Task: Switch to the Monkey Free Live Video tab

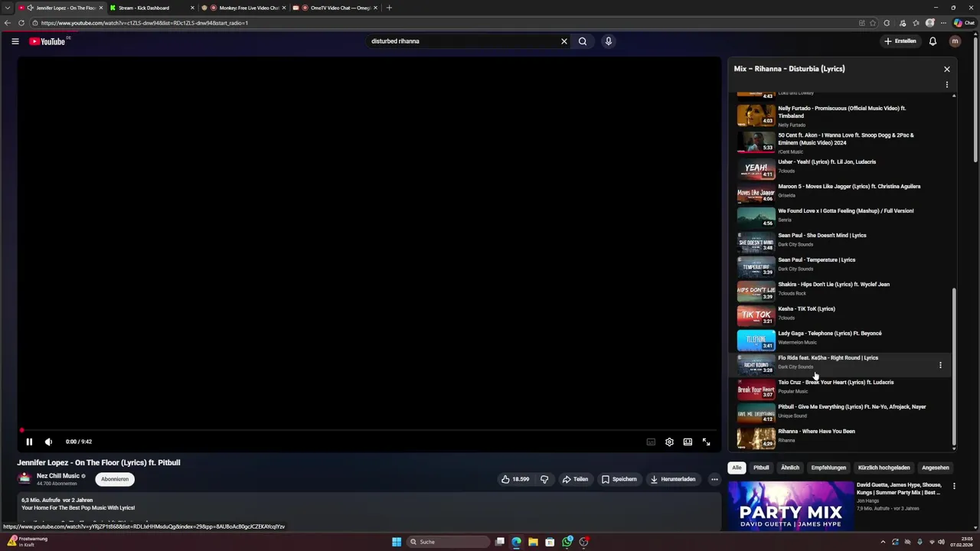Action: [x=243, y=8]
